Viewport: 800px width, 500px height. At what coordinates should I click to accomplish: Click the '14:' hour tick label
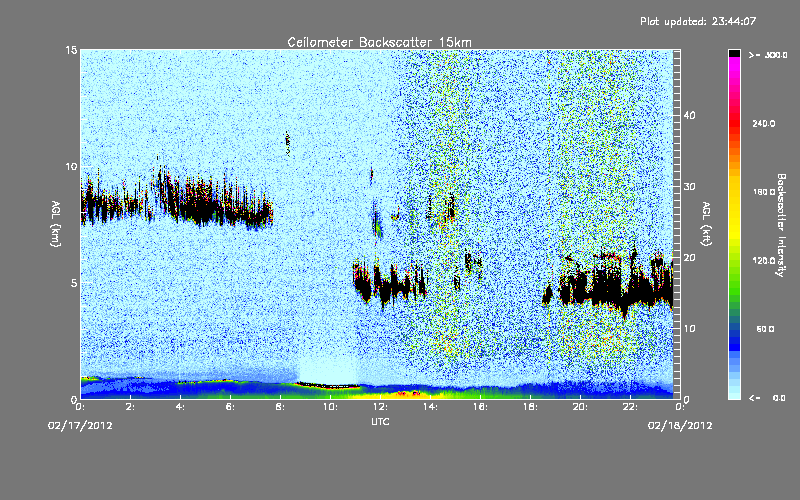click(x=430, y=407)
